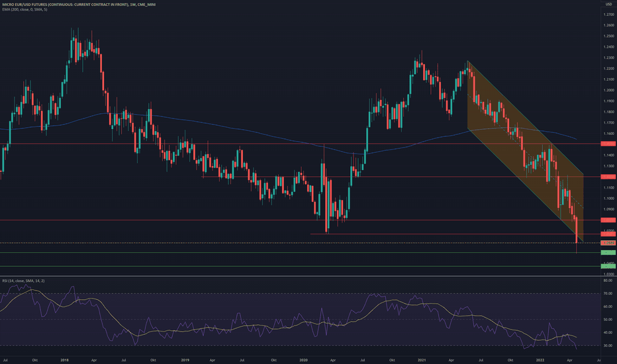
Task: Click the 70.00 RSI scale label
Action: click(608, 294)
